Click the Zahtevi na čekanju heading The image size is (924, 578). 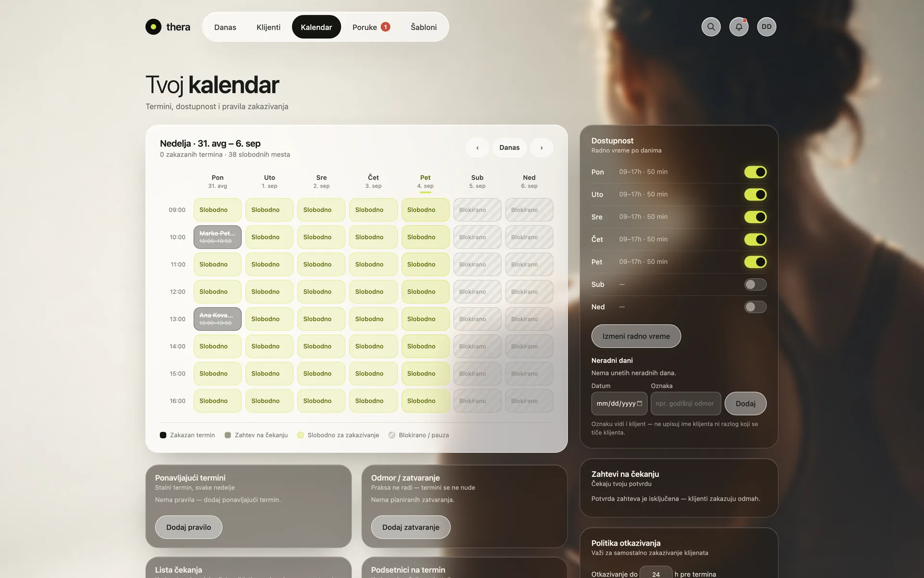pyautogui.click(x=625, y=474)
